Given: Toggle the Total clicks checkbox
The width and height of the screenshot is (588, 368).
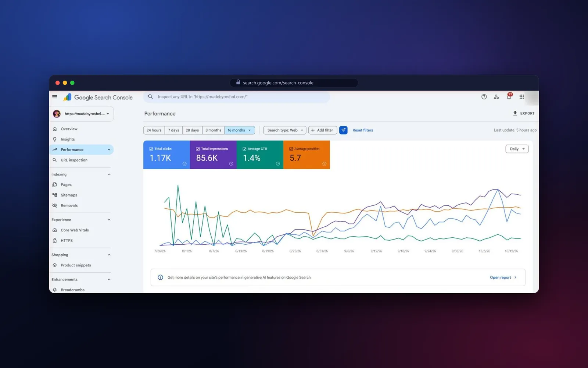Looking at the screenshot, I should click(151, 149).
